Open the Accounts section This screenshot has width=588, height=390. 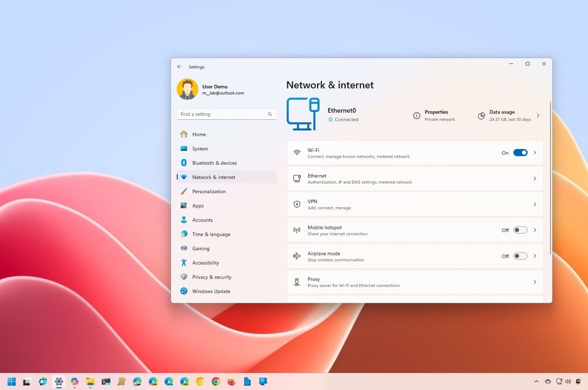202,220
